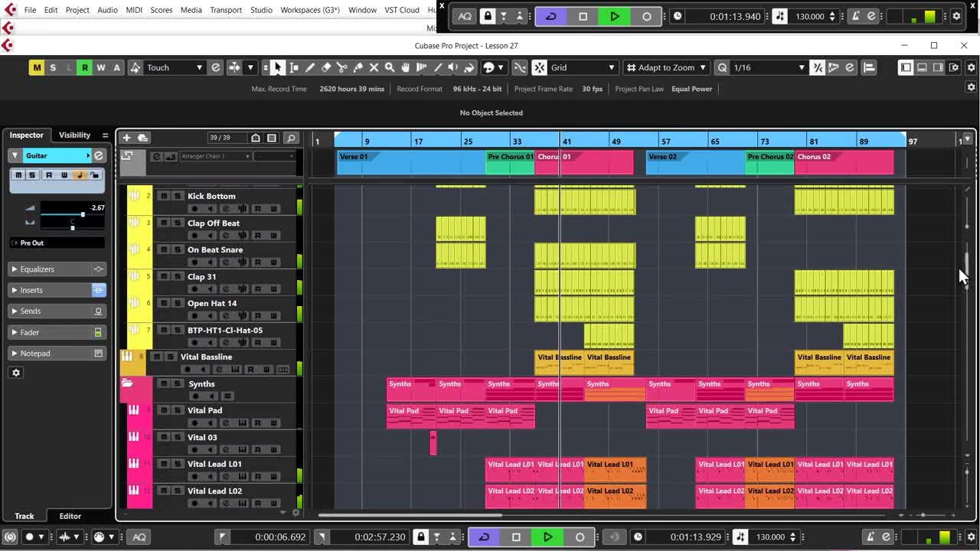Click the Track tab at bottom left
The height and width of the screenshot is (551, 980).
(24, 516)
